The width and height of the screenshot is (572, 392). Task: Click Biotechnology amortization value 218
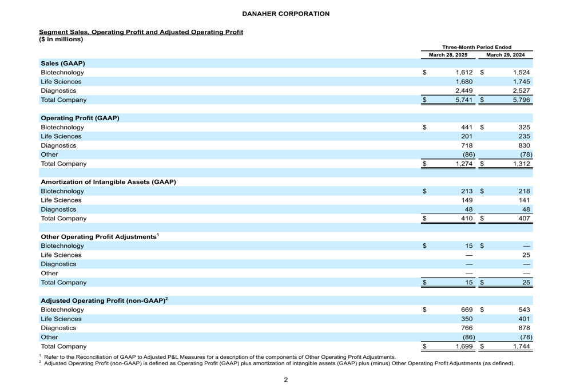pos(525,191)
